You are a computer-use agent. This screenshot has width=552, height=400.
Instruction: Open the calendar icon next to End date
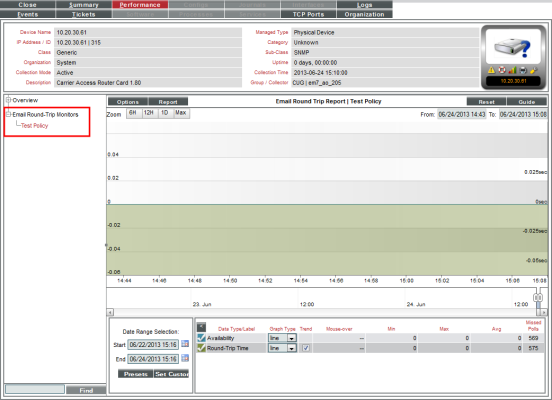pyautogui.click(x=185, y=358)
